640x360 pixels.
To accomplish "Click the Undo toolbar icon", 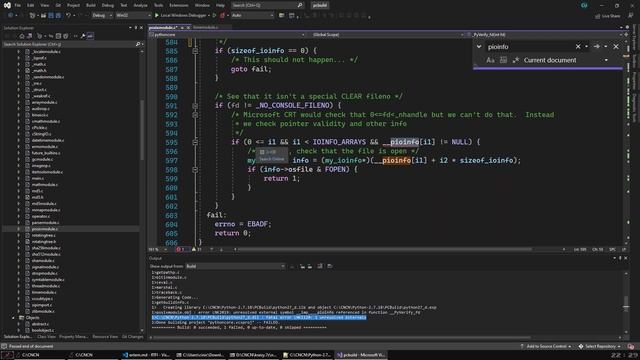I will pos(68,16).
